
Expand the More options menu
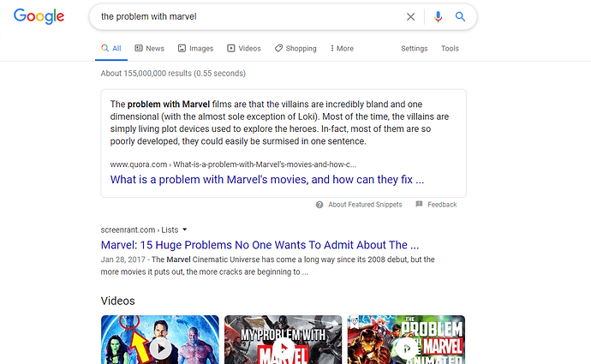(342, 48)
